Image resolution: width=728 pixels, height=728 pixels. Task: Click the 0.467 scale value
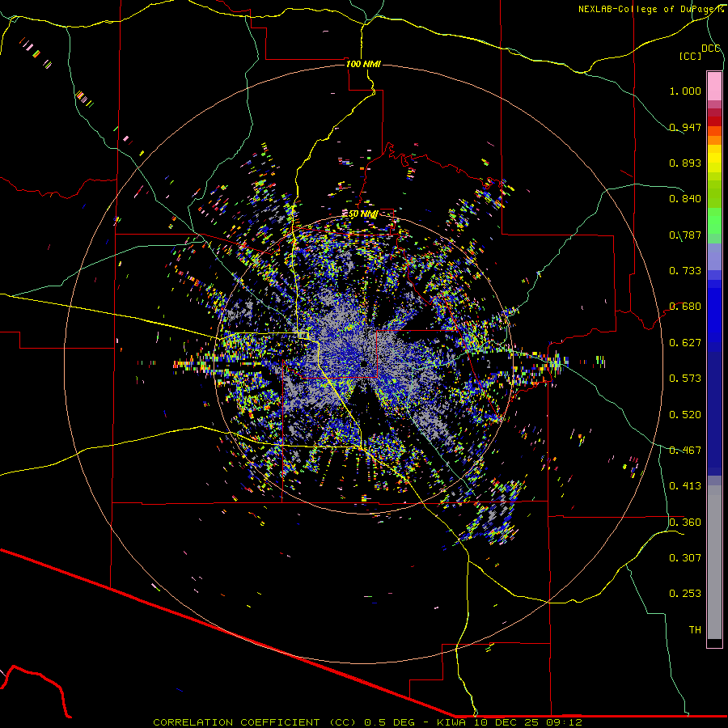point(685,451)
